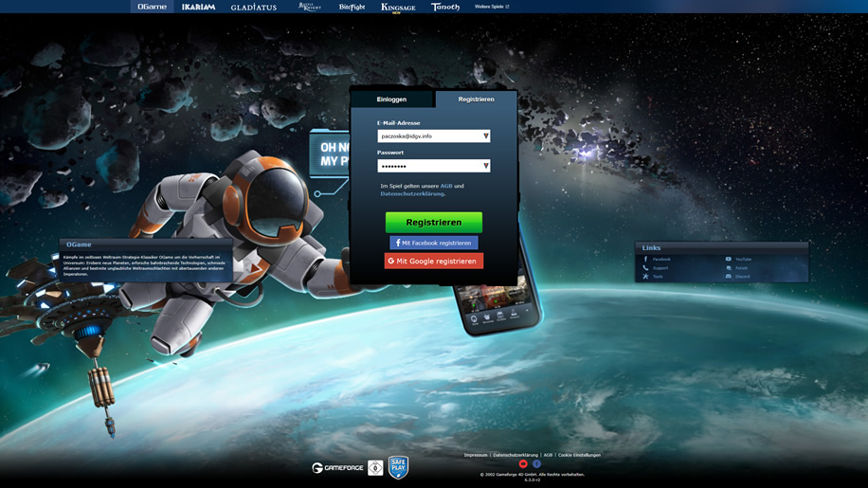Viewport: 868px width, 488px height.
Task: Open the password field dropdown arrow
Action: (485, 166)
